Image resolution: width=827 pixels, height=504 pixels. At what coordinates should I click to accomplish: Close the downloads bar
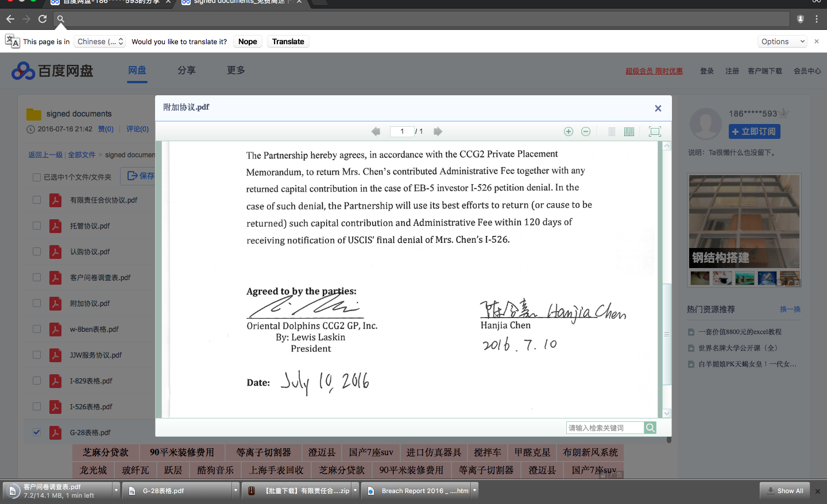tap(818, 491)
